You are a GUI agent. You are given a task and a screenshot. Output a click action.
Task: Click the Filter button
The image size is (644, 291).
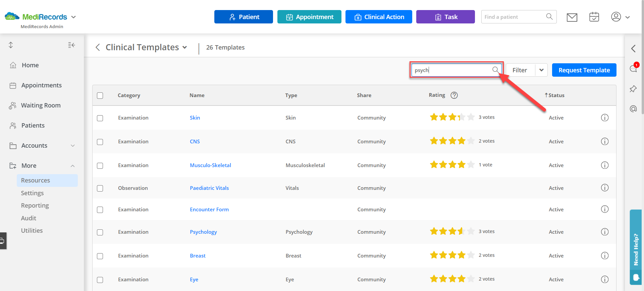(x=520, y=70)
